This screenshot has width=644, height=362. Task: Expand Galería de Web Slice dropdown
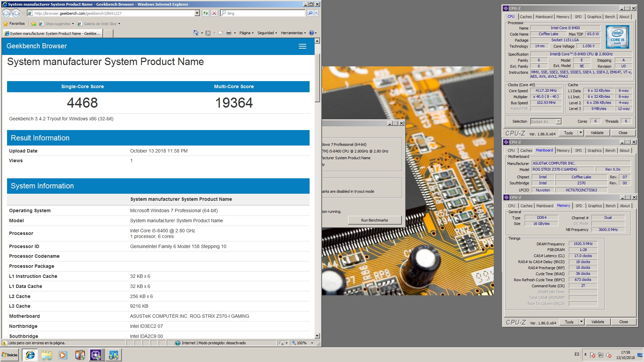point(119,24)
